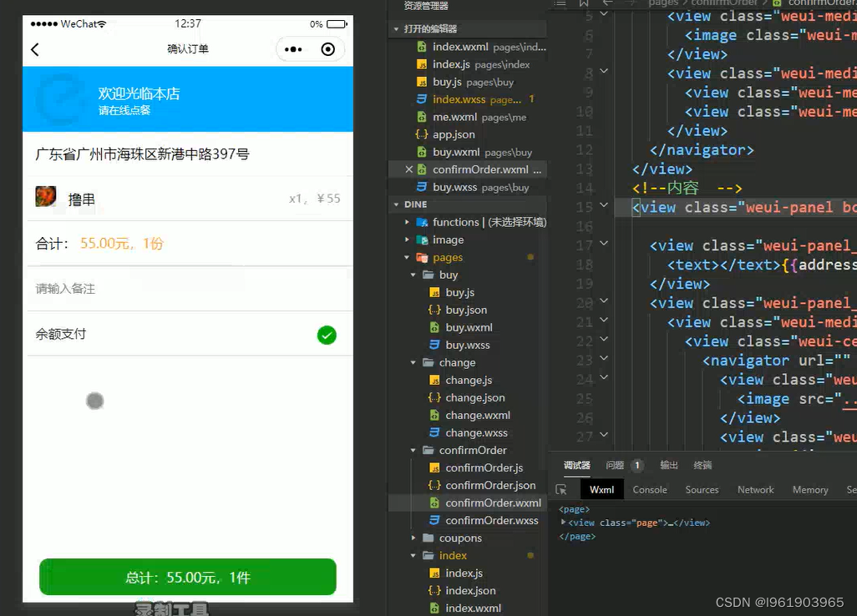Fold code at editor line 17
857x616 pixels.
coord(604,243)
